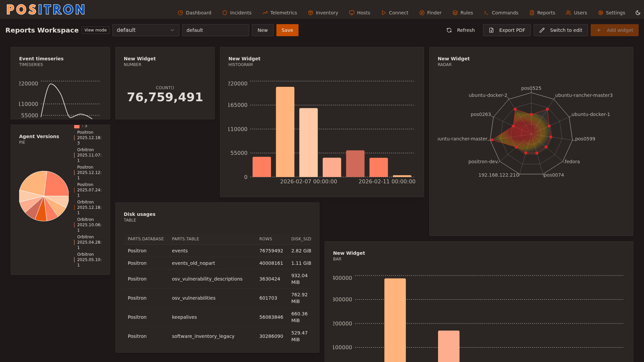Click the Dashboard pie chart icon
This screenshot has width=644, height=362.
180,13
